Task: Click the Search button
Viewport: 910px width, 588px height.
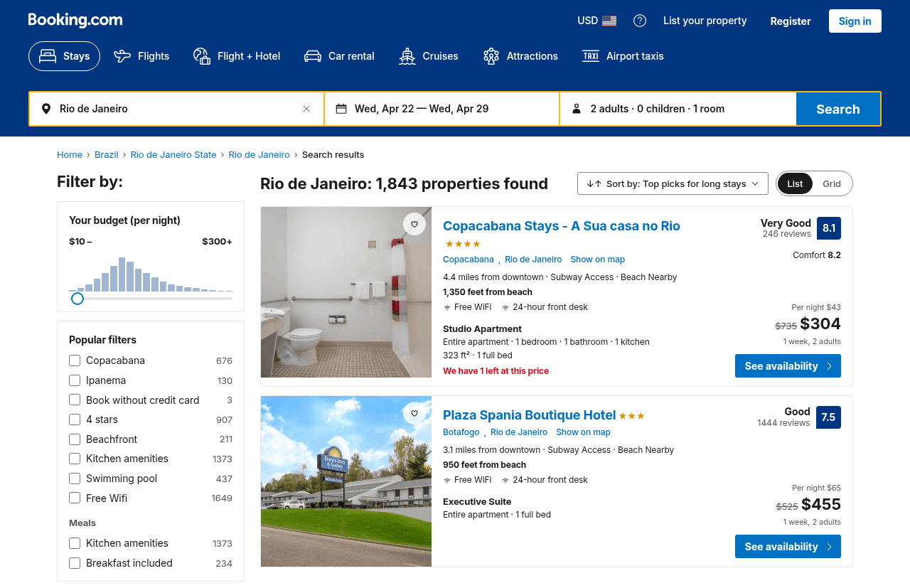Action: tap(838, 109)
